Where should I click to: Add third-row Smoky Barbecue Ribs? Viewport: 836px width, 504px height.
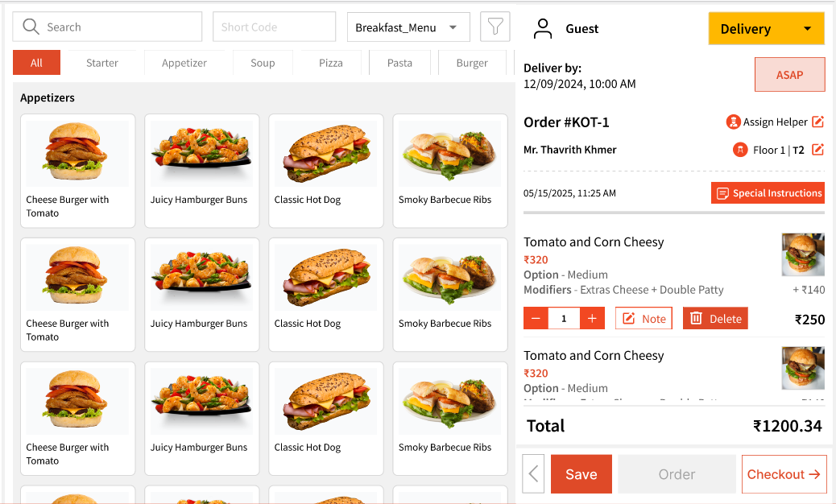click(450, 418)
